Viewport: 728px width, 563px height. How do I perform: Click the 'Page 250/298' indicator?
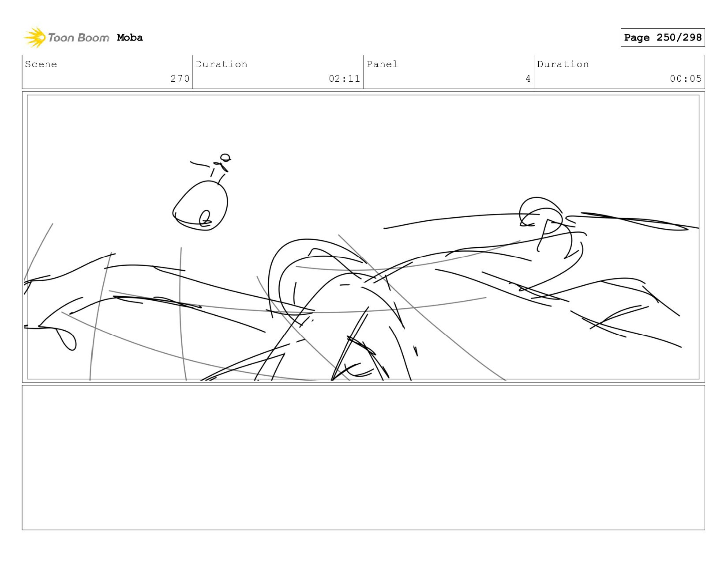[x=663, y=38]
